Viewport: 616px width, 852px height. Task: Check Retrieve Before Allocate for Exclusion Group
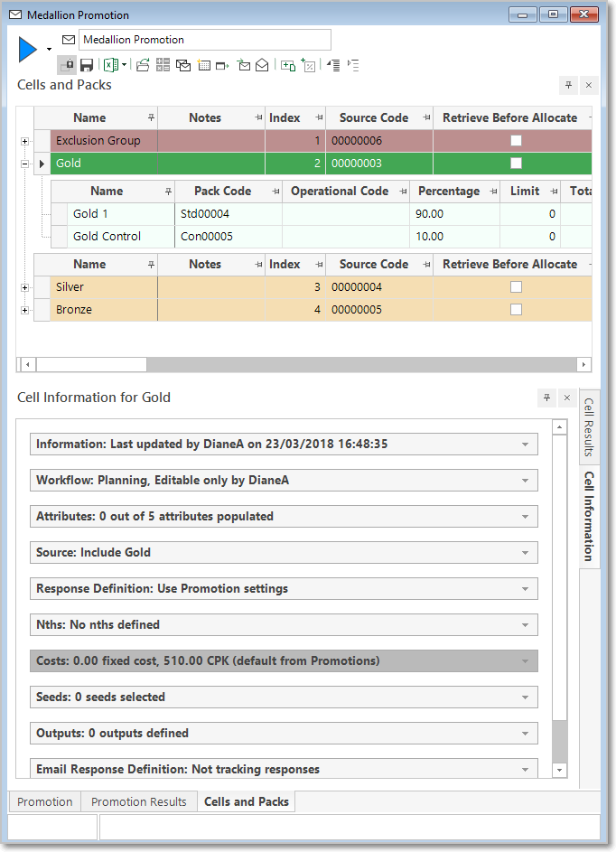pos(516,141)
